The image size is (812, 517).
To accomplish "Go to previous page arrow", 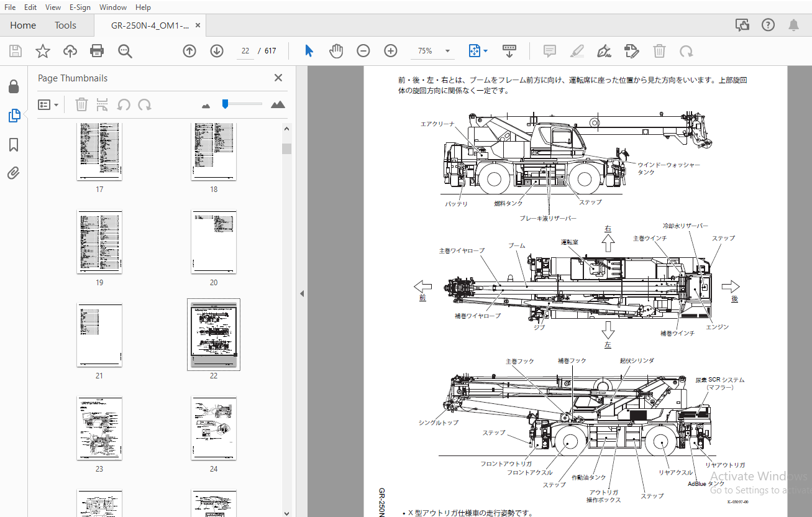I will [189, 51].
